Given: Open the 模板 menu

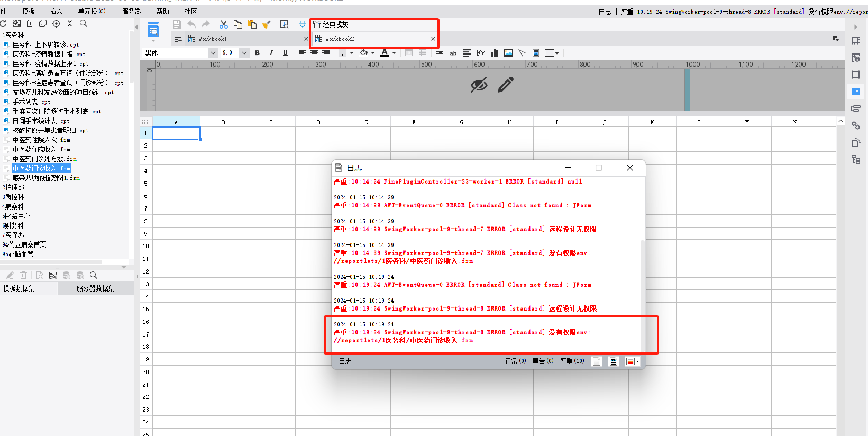Looking at the screenshot, I should tap(29, 11).
